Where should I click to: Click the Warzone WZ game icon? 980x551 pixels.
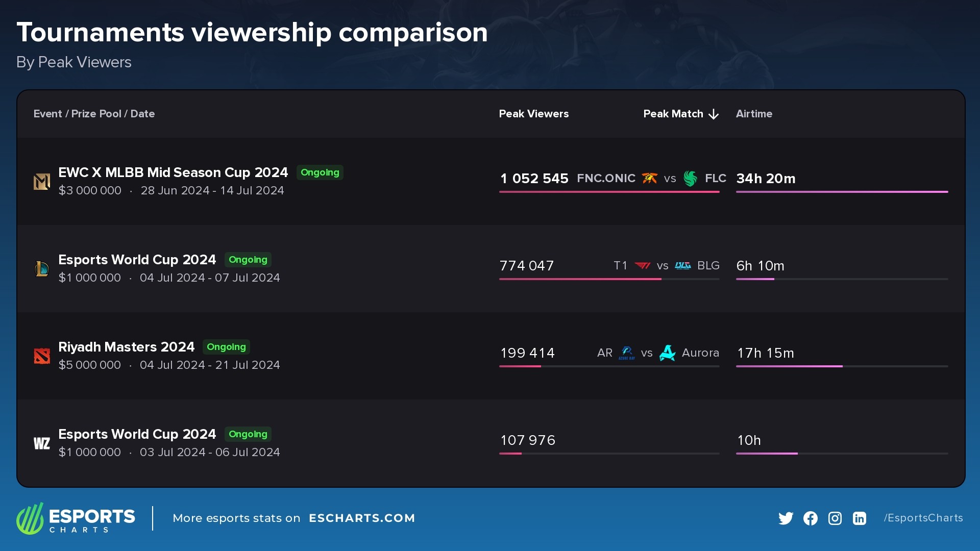tap(42, 443)
